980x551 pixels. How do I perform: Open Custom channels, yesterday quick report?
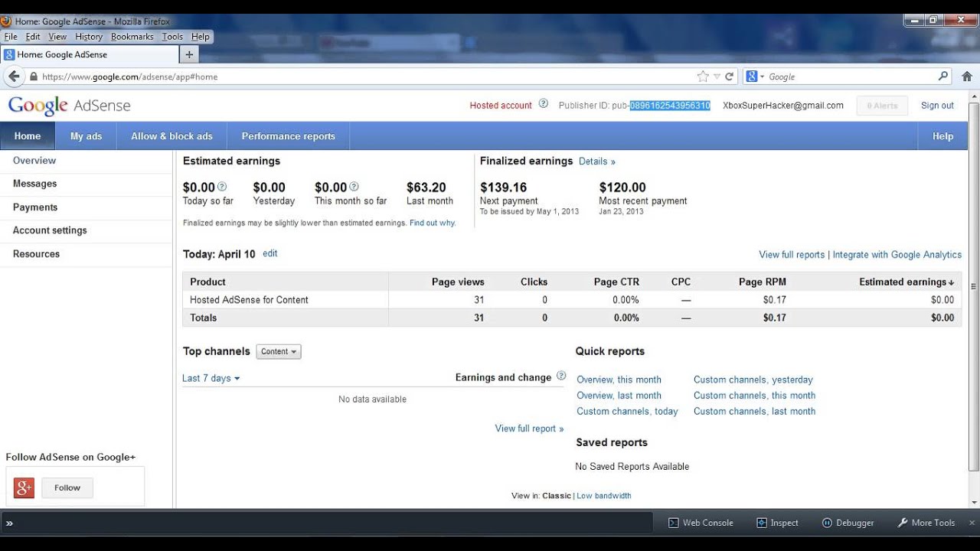753,380
